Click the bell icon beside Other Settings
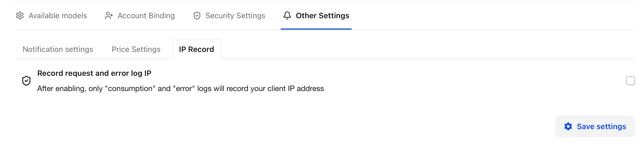 tap(287, 16)
